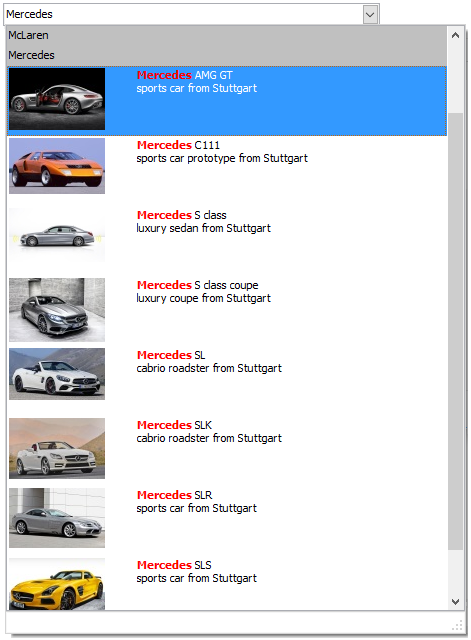Select the silver Mercedes SLR image
The width and height of the screenshot is (471, 640).
click(57, 518)
